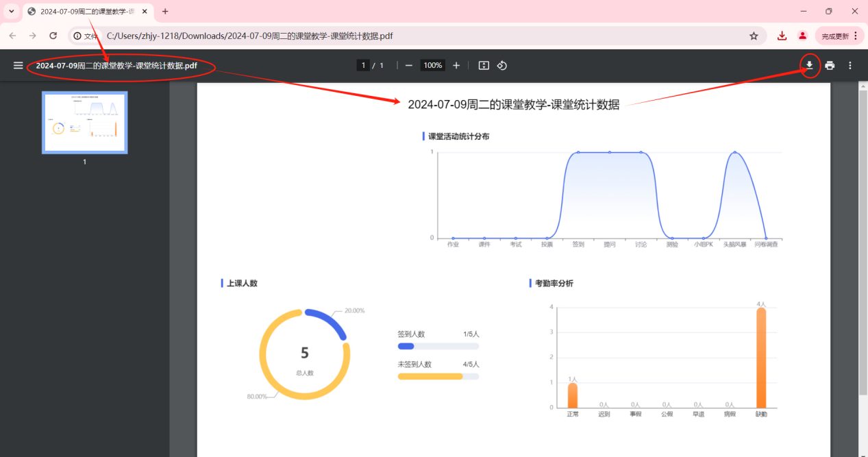
Task: Click the Chrome profile avatar icon
Action: [x=803, y=35]
